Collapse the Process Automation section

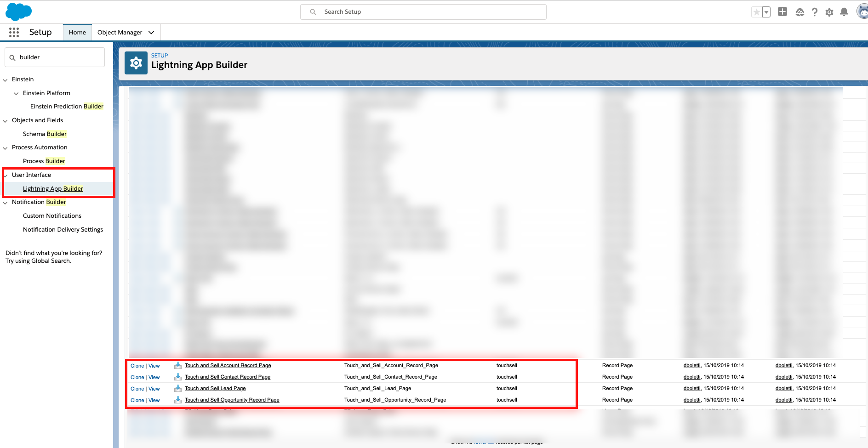pos(6,148)
